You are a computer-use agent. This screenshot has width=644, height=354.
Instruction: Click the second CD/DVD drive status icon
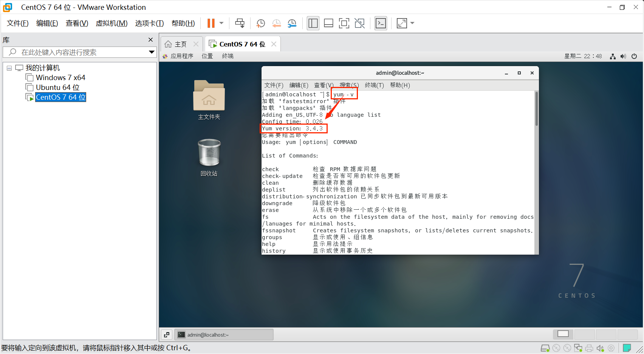(567, 348)
